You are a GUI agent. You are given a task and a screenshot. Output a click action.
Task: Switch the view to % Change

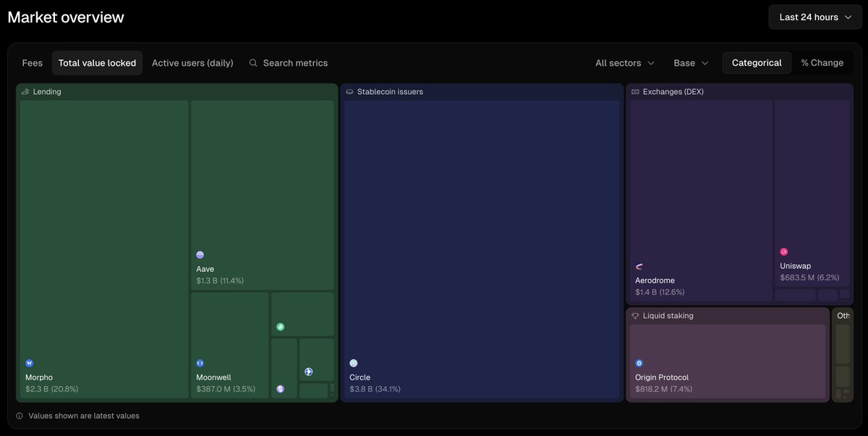click(822, 63)
